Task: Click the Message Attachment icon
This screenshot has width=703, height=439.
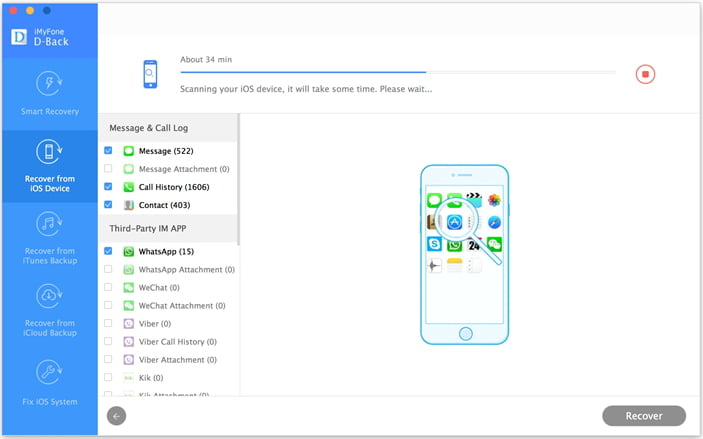Action: pyautogui.click(x=129, y=169)
